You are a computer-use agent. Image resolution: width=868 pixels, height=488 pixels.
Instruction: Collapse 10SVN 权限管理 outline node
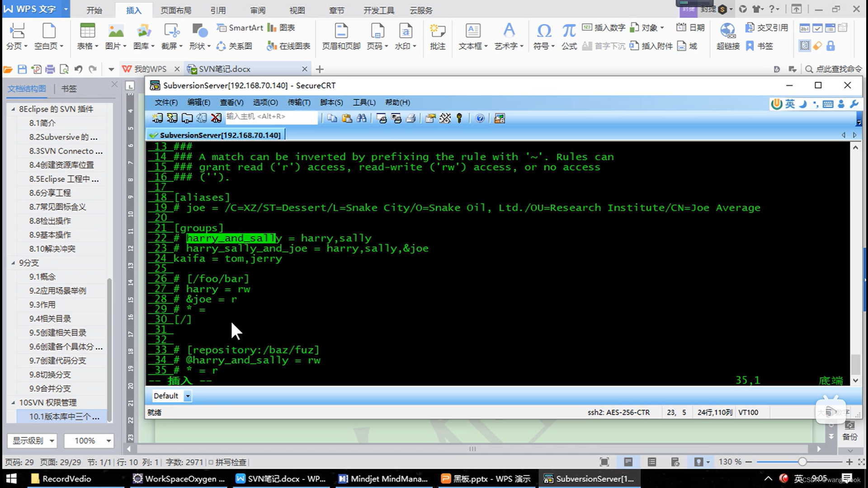click(x=13, y=402)
